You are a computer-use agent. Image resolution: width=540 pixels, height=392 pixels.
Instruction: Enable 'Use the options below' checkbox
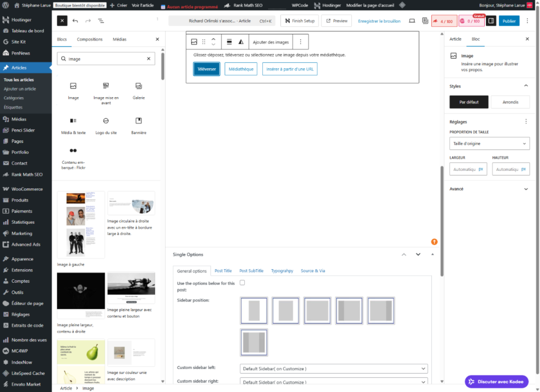click(x=242, y=283)
